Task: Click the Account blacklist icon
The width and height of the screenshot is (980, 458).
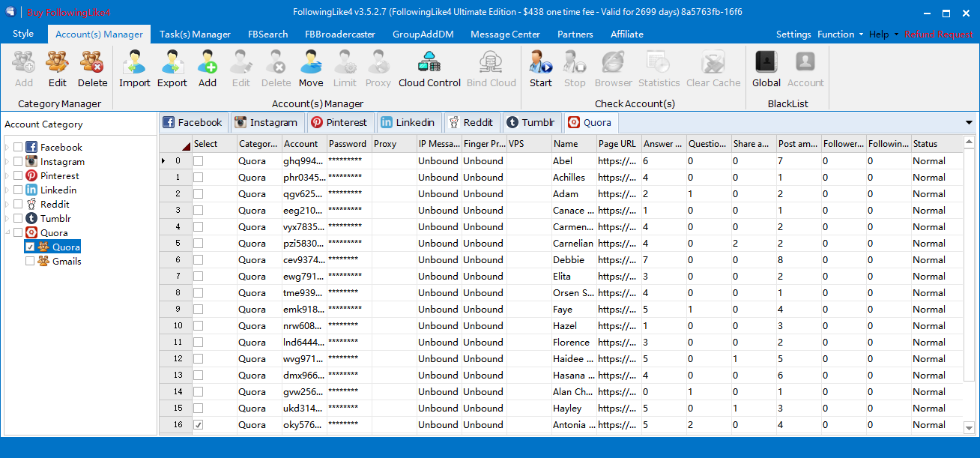Action: point(805,69)
